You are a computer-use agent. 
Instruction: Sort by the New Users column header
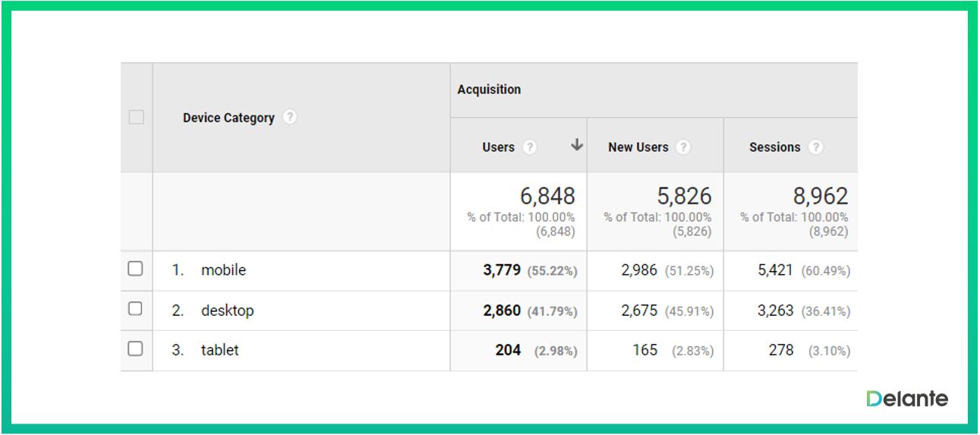click(x=638, y=147)
